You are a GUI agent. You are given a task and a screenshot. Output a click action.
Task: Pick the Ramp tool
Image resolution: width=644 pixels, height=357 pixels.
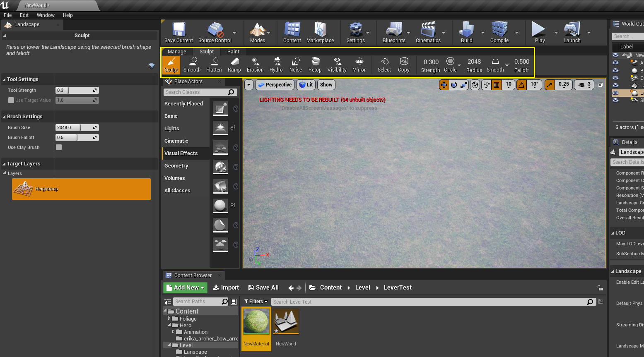[234, 65]
